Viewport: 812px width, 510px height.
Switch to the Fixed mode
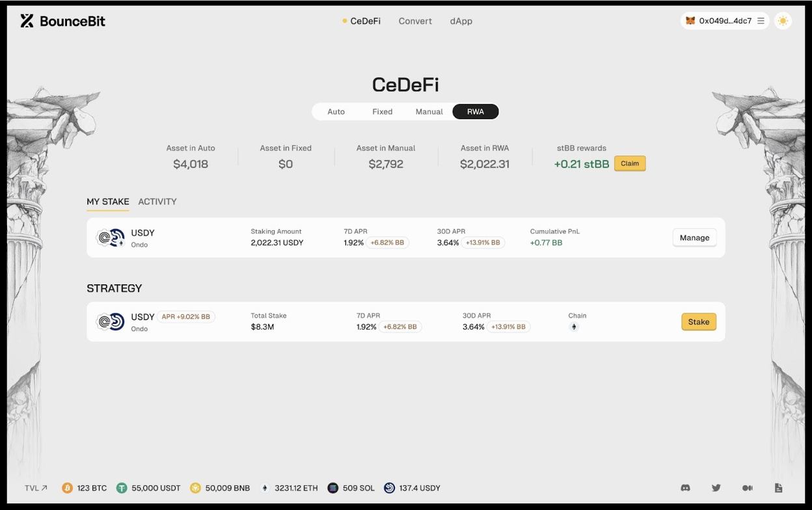[x=382, y=112]
